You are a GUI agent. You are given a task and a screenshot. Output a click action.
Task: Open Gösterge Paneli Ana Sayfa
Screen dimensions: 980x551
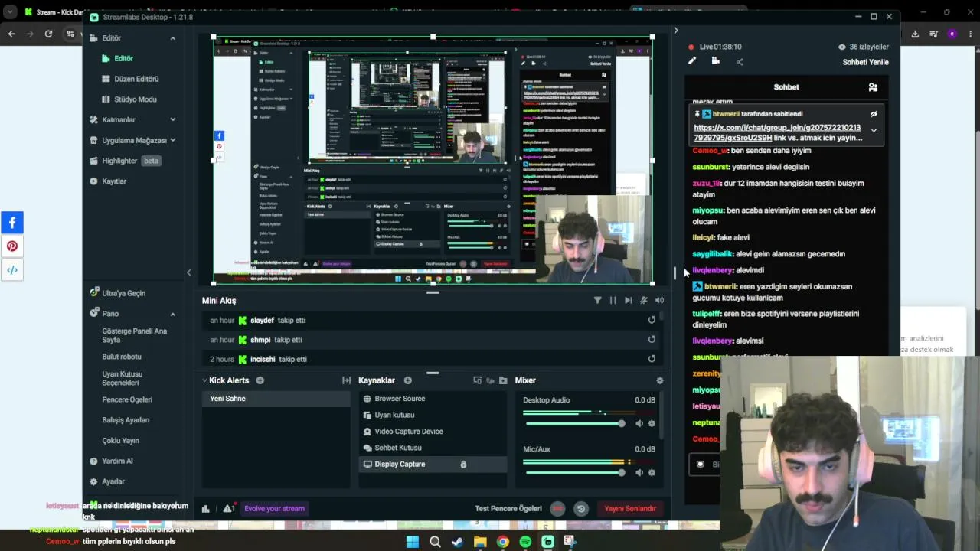coord(135,335)
